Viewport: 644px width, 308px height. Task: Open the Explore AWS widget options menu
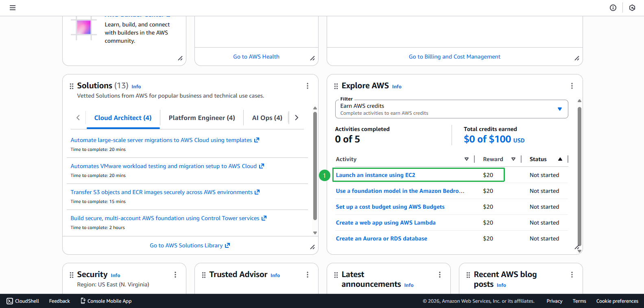point(572,86)
